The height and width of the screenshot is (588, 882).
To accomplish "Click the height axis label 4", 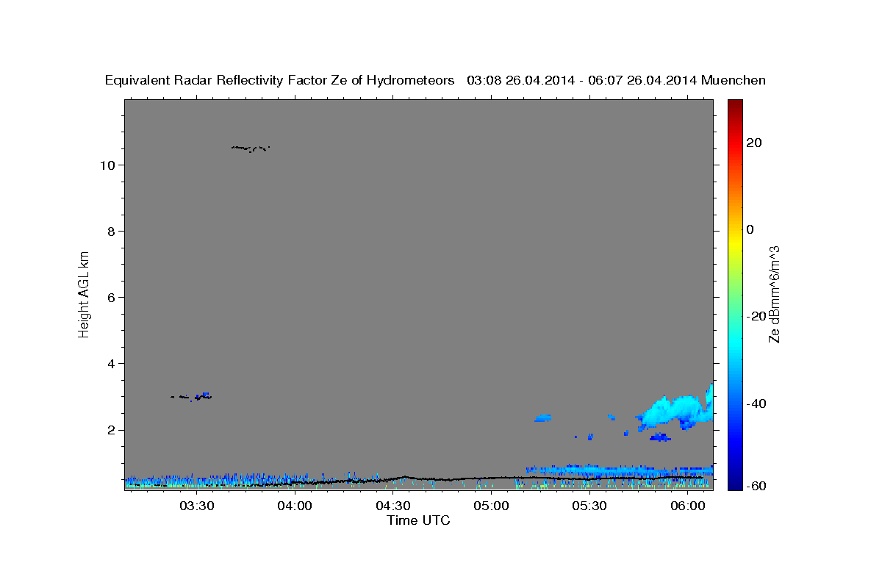I will coord(111,364).
